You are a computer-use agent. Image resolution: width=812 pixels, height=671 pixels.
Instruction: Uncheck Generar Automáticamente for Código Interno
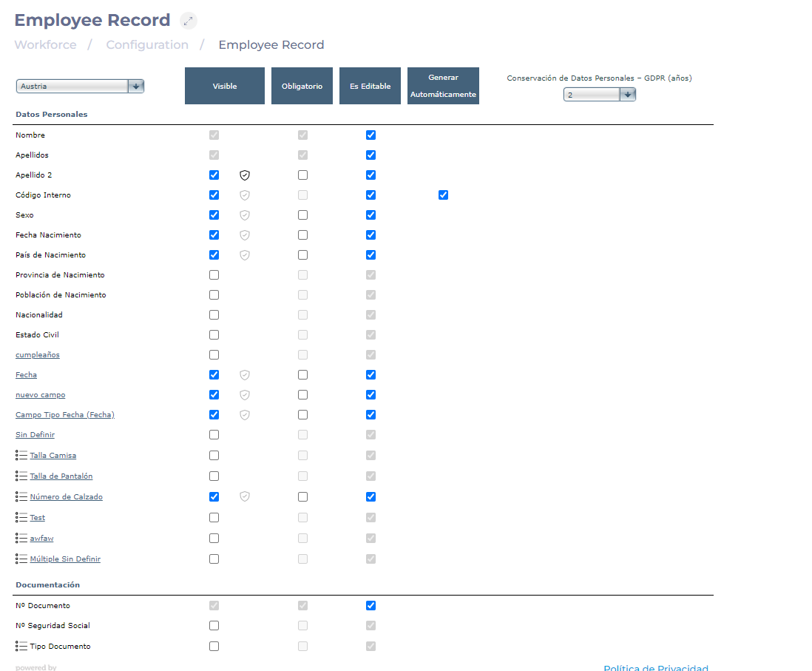pyautogui.click(x=443, y=195)
